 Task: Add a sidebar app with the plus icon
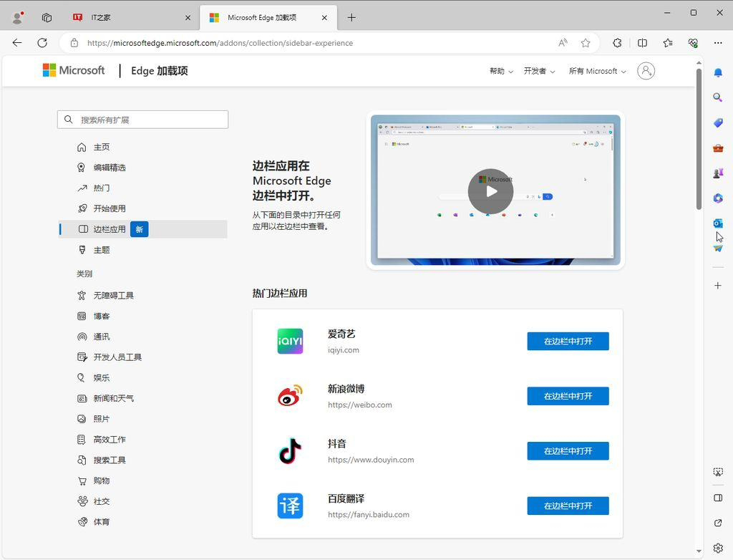pos(718,286)
